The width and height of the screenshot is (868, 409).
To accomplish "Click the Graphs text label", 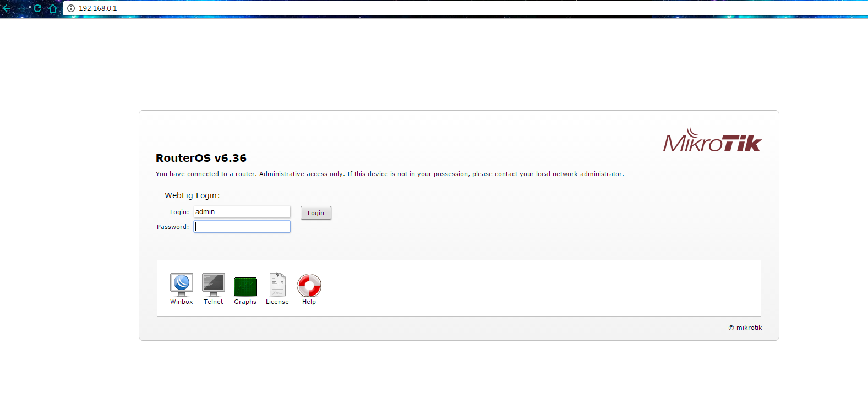I will (245, 302).
